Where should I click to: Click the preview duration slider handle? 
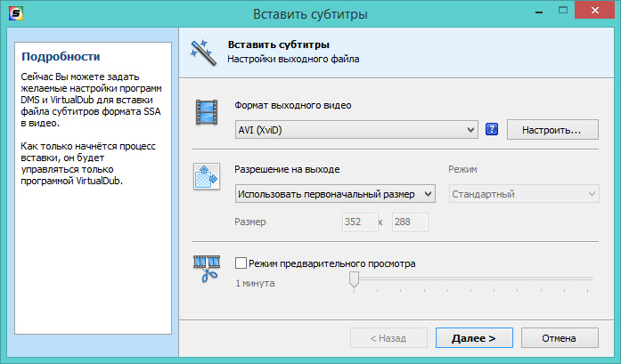[354, 280]
